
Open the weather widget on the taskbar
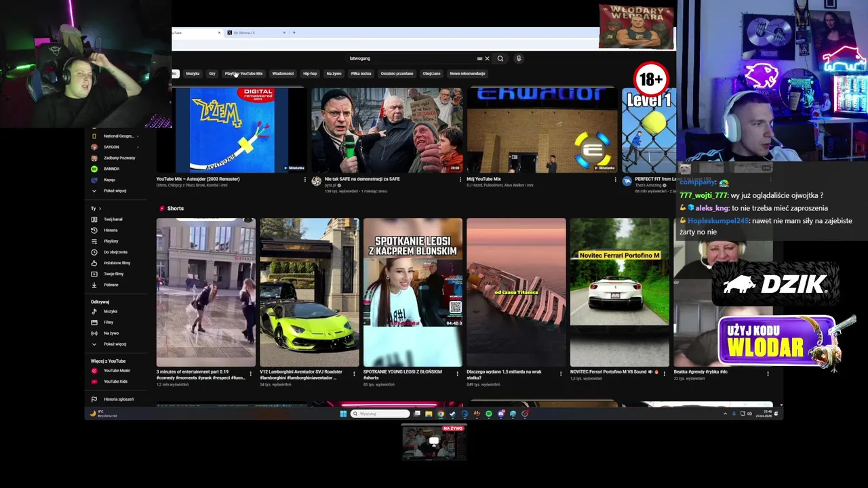pyautogui.click(x=104, y=413)
